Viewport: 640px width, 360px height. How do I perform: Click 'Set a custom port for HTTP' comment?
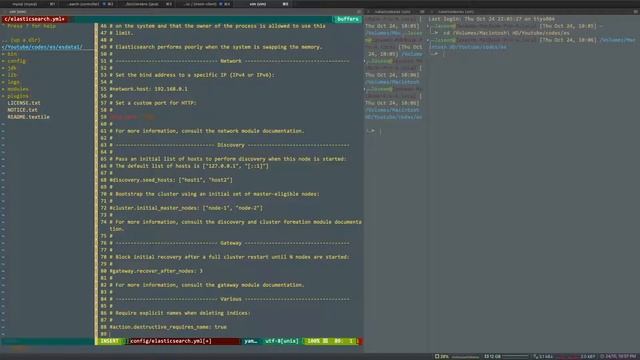click(x=153, y=103)
